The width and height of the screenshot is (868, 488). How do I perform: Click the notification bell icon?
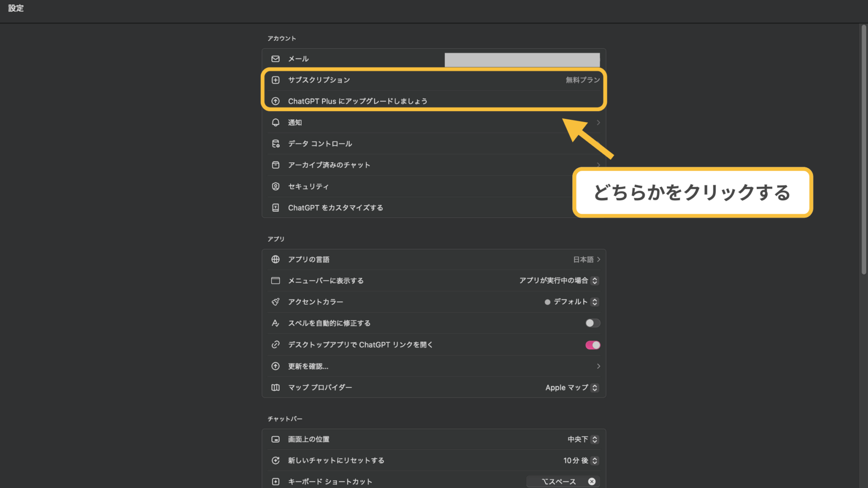[276, 122]
